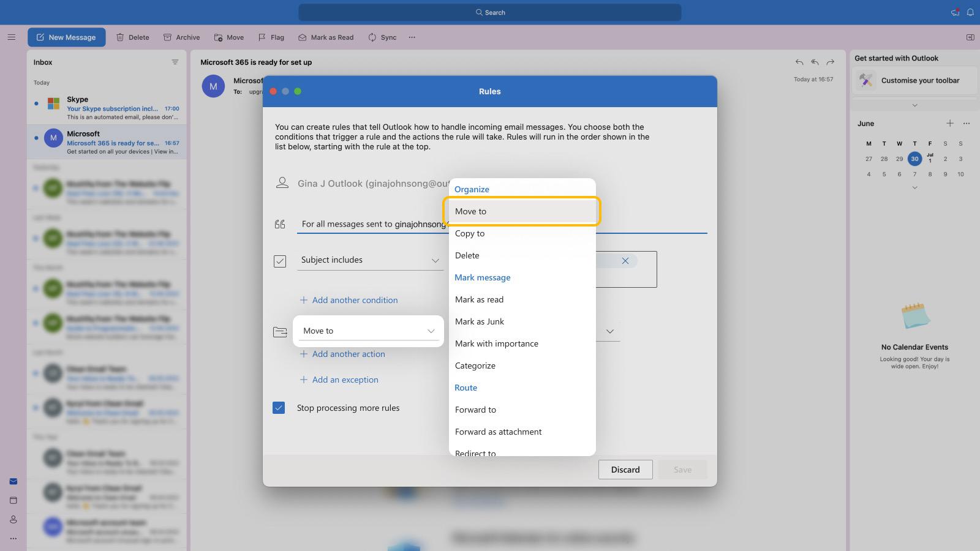The height and width of the screenshot is (551, 980).
Task: Select Mark as Junk from the menu
Action: click(x=480, y=321)
